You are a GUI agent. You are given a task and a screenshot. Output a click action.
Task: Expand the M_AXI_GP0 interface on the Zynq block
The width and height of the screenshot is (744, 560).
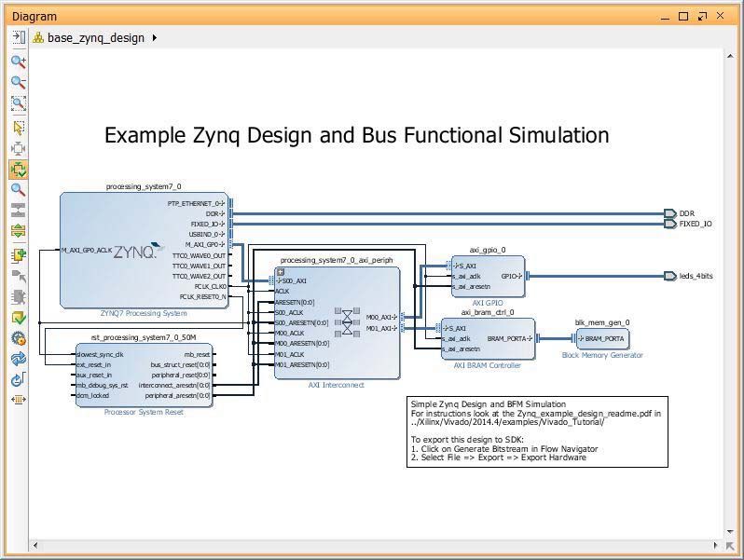(222, 245)
